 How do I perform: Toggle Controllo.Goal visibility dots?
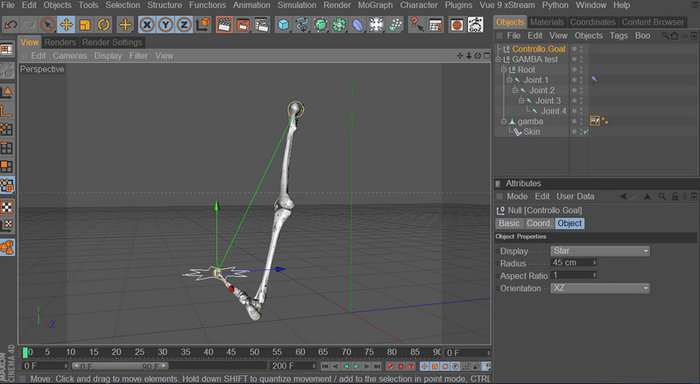(x=578, y=49)
